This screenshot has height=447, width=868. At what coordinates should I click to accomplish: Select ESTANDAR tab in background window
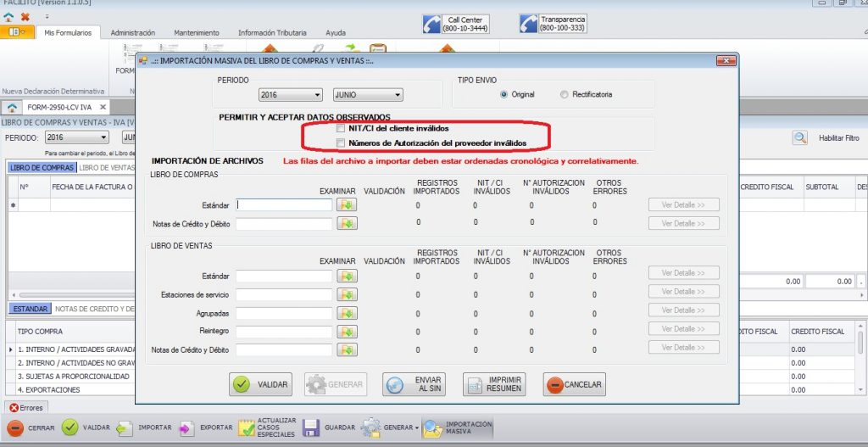(31, 309)
